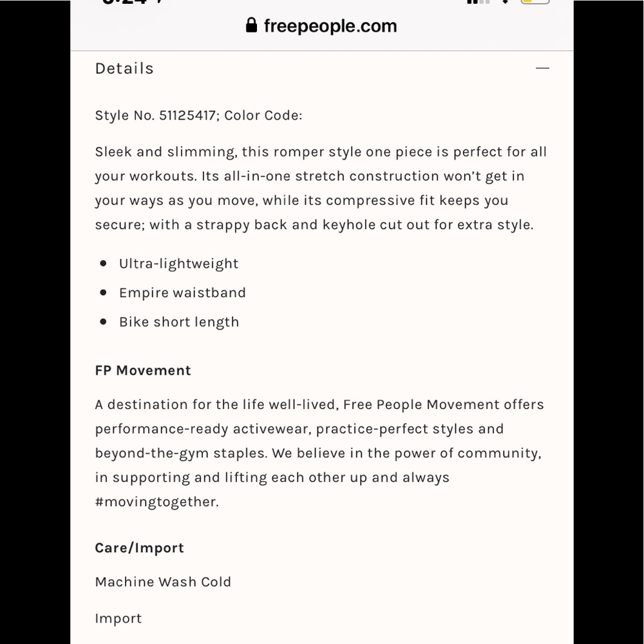Viewport: 644px width, 644px height.
Task: Tap the battery indicator in status bar
Action: point(535,2)
